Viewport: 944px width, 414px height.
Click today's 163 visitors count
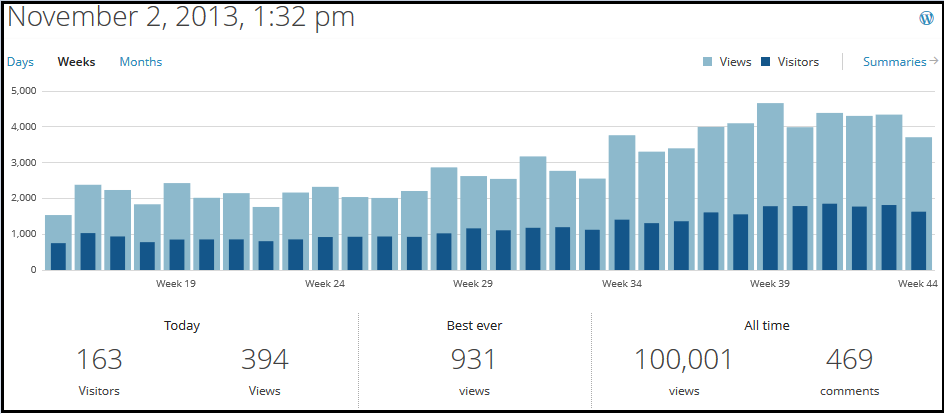pyautogui.click(x=99, y=359)
